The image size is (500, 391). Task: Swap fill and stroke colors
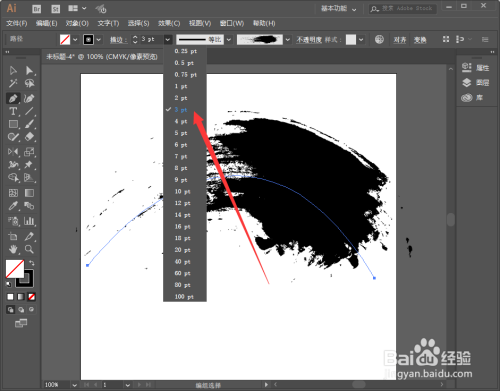click(31, 262)
